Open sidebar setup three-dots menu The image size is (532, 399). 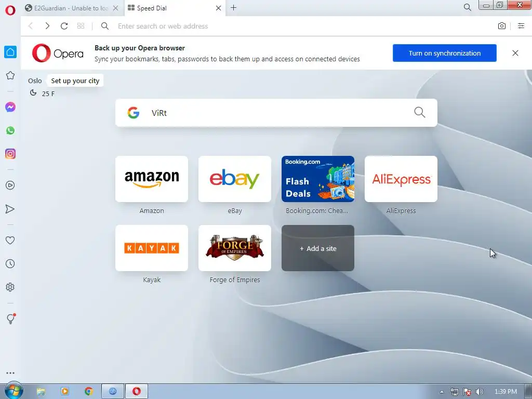10,373
